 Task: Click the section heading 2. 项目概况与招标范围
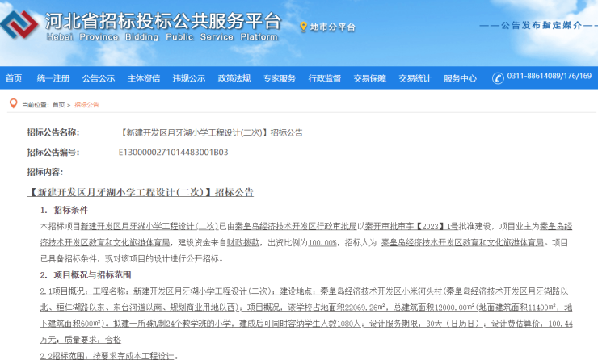coord(86,275)
